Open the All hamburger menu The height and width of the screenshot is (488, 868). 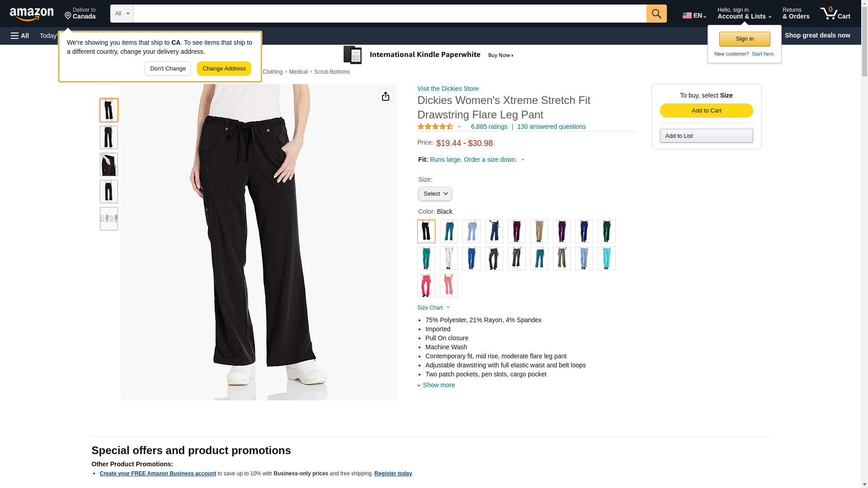[20, 36]
